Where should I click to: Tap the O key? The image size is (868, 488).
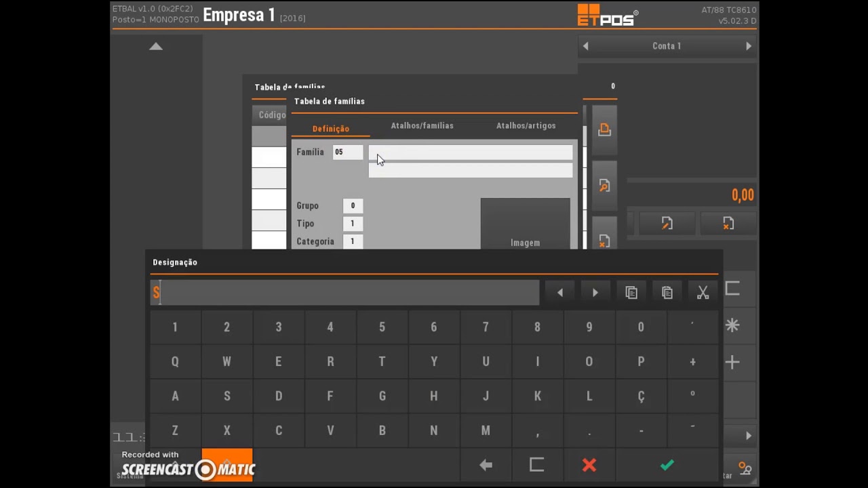pos(589,362)
